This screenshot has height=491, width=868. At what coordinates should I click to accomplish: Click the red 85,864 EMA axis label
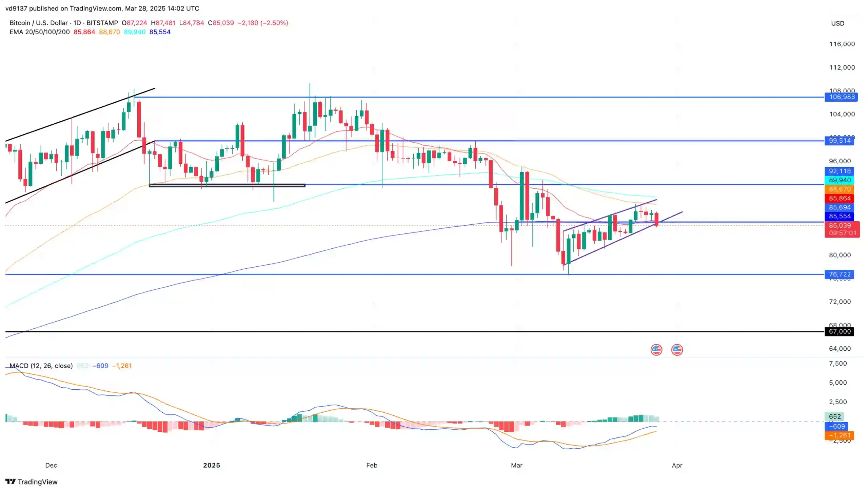tap(839, 198)
